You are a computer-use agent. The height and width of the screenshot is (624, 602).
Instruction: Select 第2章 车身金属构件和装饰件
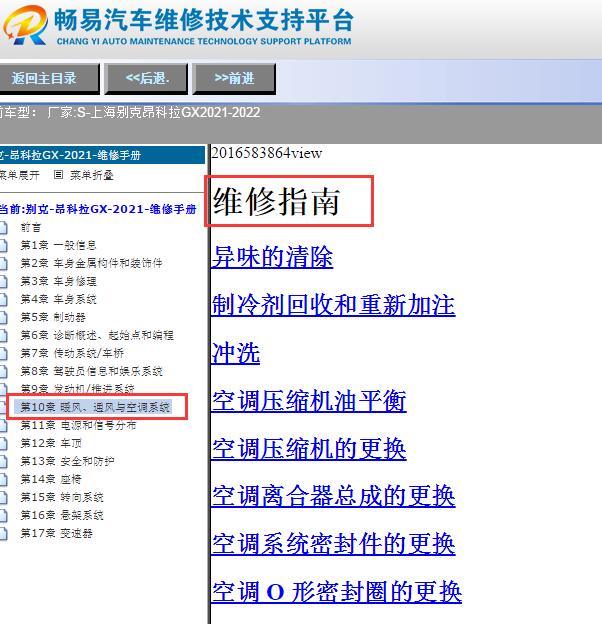(x=92, y=263)
